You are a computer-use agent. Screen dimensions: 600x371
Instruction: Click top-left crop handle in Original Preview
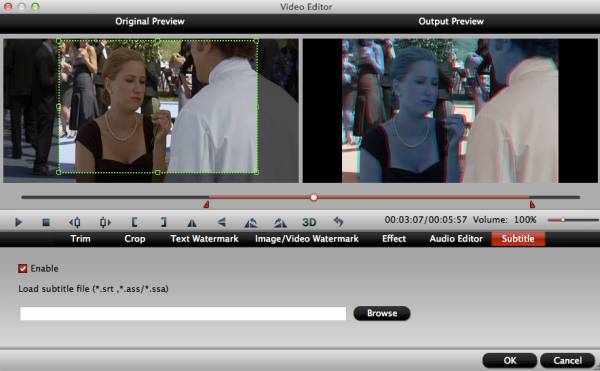click(x=59, y=41)
